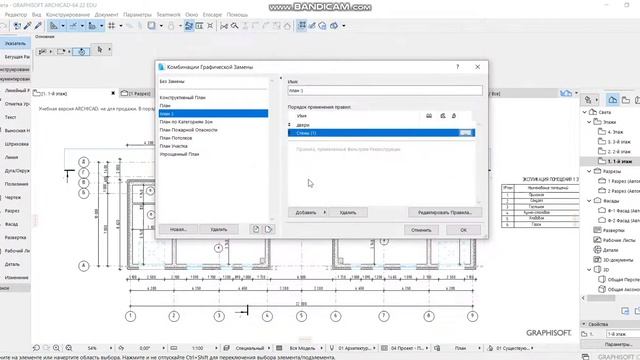Image resolution: width=640 pixels, height=360 pixels.
Task: Select the Деталь tool in toolbox
Action: click(x=12, y=264)
